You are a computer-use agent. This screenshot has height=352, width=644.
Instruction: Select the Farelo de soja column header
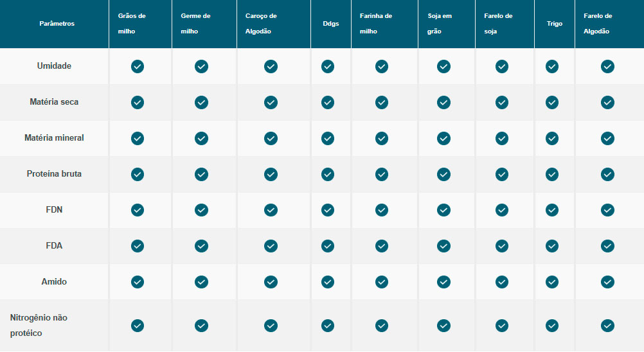498,24
